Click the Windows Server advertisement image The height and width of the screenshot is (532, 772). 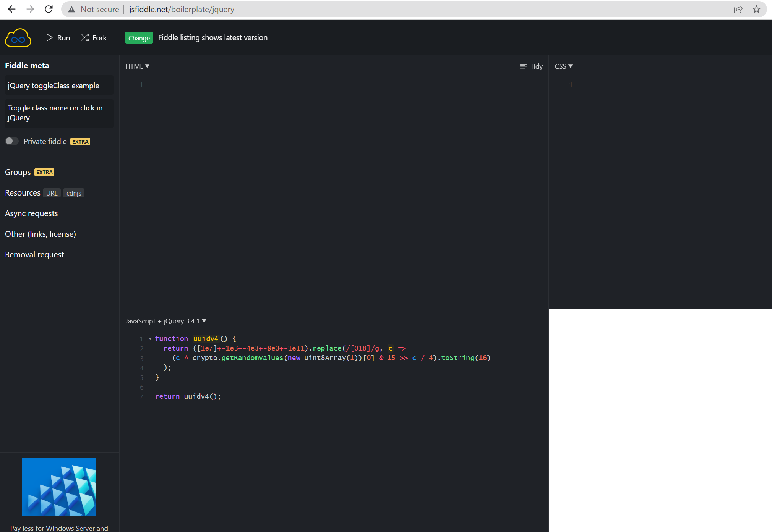pyautogui.click(x=59, y=487)
